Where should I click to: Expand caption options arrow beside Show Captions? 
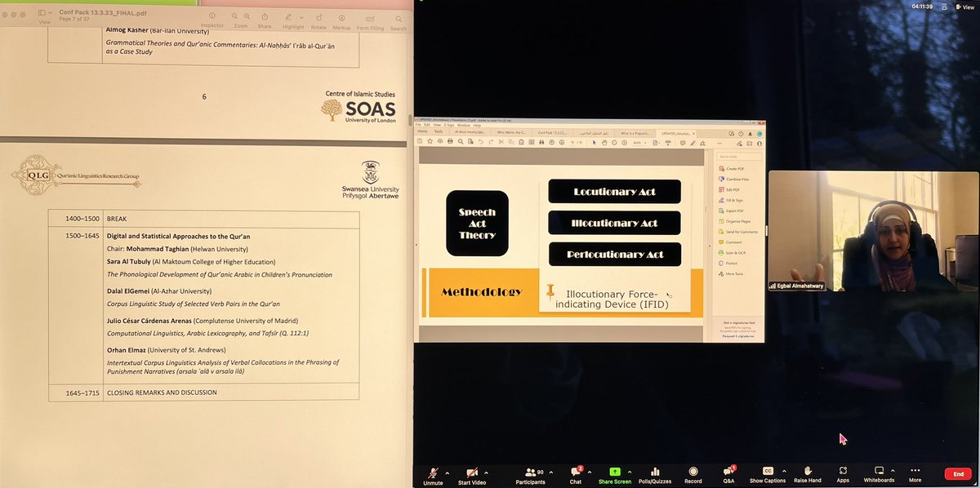click(782, 472)
